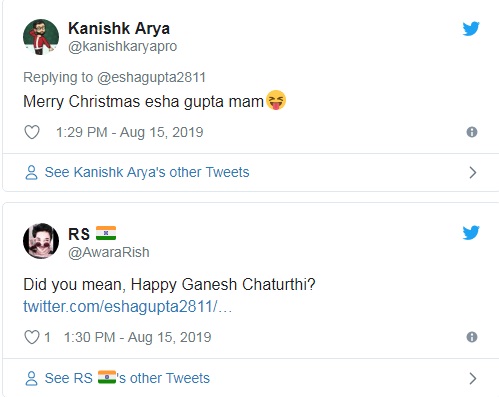Open the @AwaraRish handle
This screenshot has height=397, width=499.
[109, 252]
